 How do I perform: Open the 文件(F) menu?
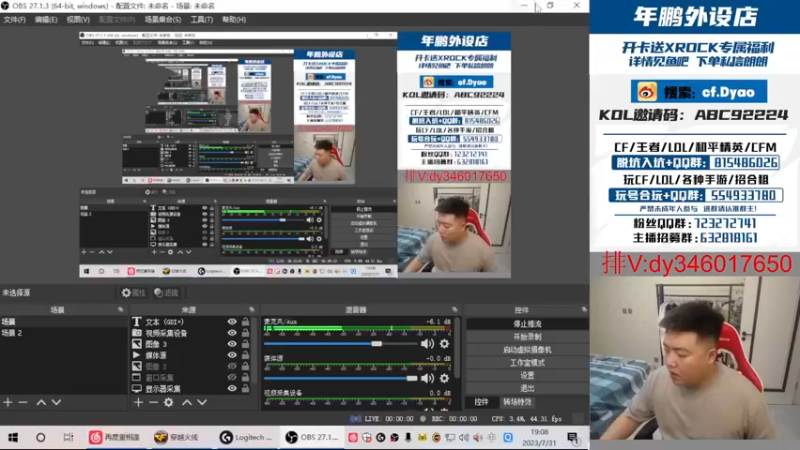[x=14, y=19]
